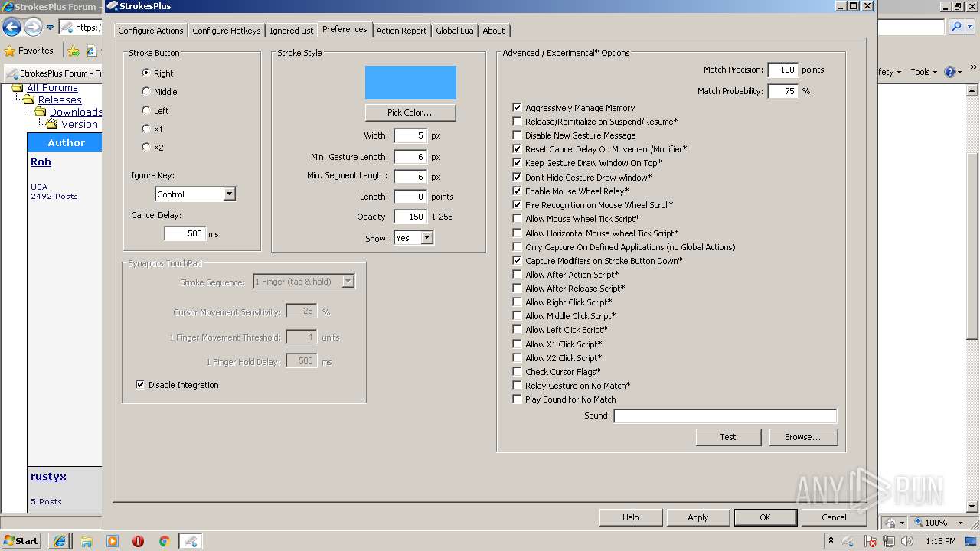This screenshot has height=551, width=980.
Task: Switch to Configure Hotkeys tab
Action: pos(227,31)
